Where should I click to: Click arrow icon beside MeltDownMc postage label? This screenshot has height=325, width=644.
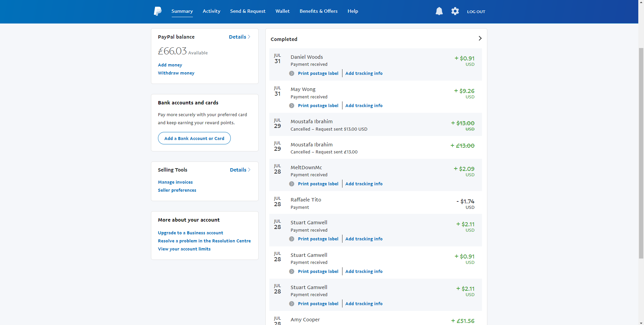[x=292, y=184]
